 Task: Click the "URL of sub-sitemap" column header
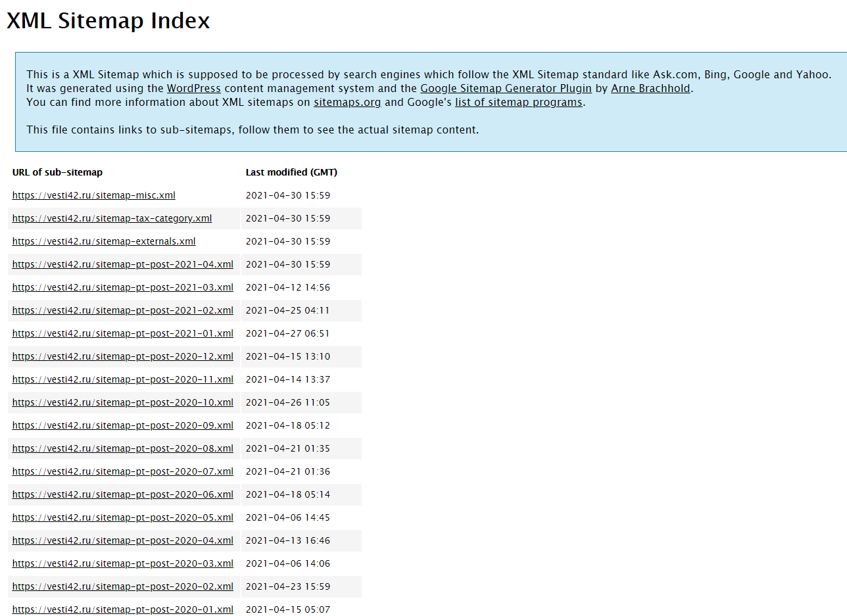[57, 172]
